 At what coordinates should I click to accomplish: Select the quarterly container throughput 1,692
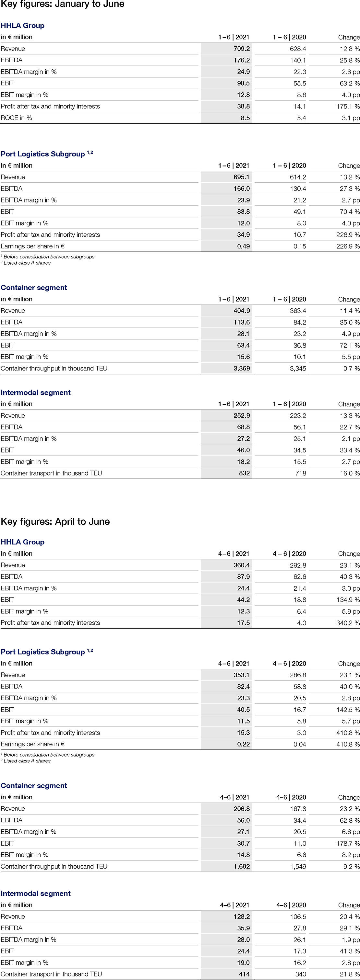point(242,866)
